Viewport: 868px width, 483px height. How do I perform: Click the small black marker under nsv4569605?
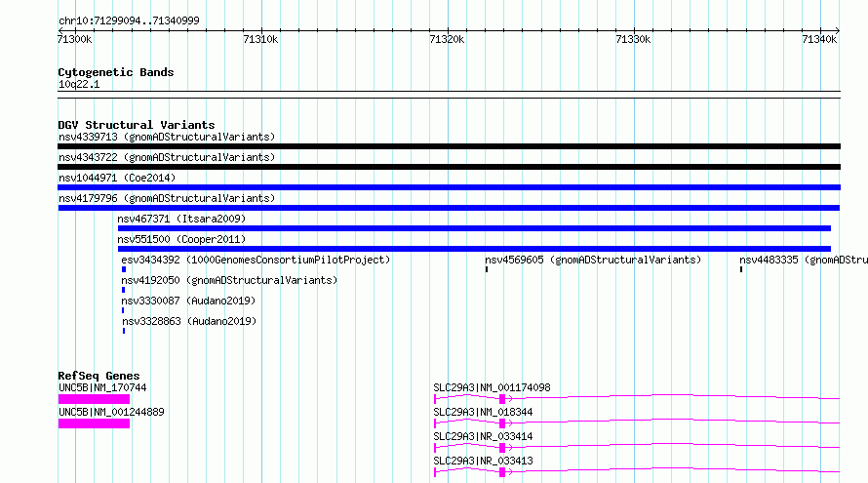tap(487, 269)
